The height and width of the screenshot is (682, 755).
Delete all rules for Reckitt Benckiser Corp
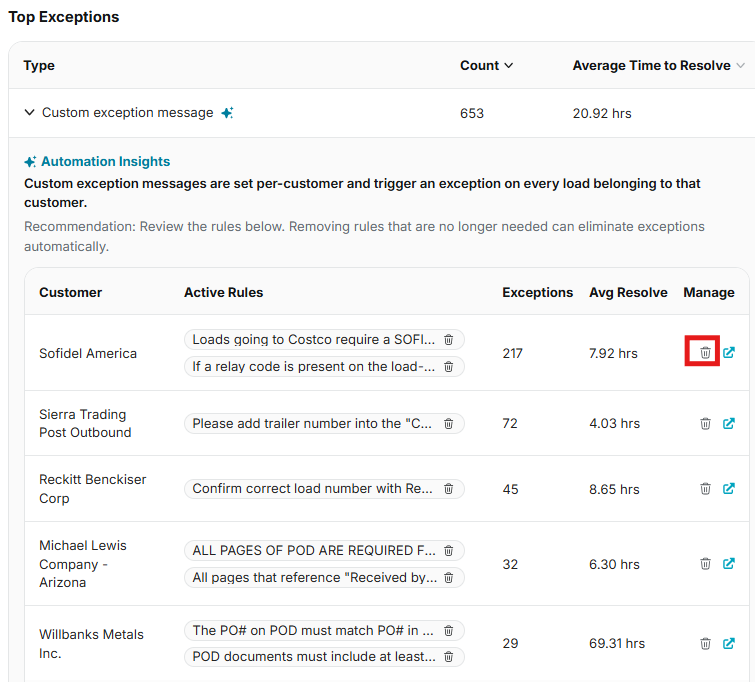tap(705, 489)
